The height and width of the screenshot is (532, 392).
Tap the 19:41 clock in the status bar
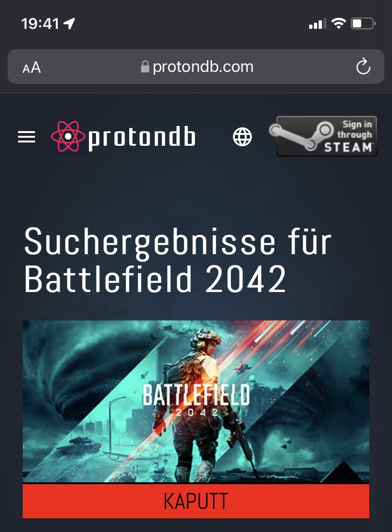[40, 24]
